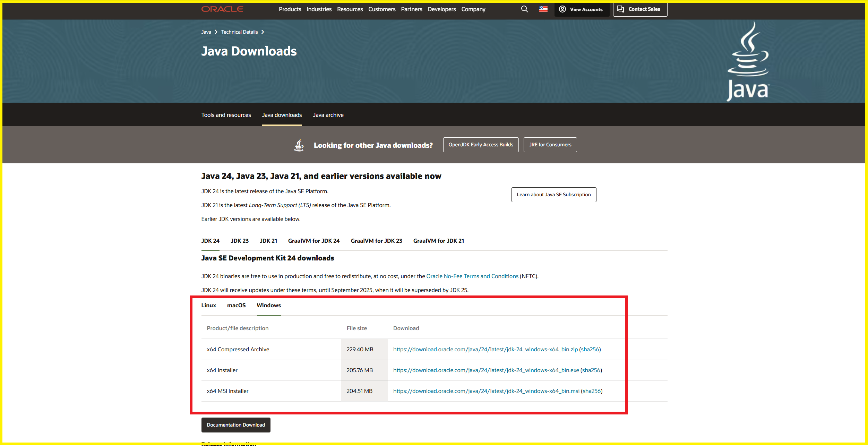This screenshot has width=868, height=446.
Task: Click the Contact Sales button
Action: pyautogui.click(x=640, y=9)
